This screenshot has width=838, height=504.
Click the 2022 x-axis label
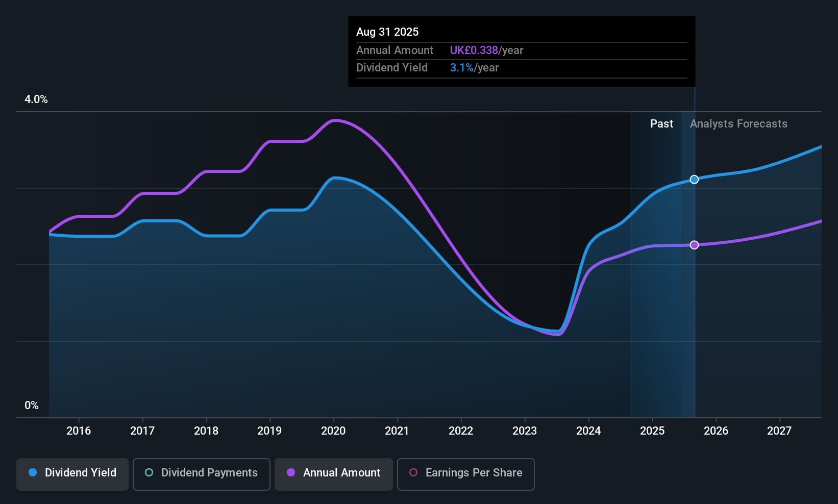click(461, 431)
